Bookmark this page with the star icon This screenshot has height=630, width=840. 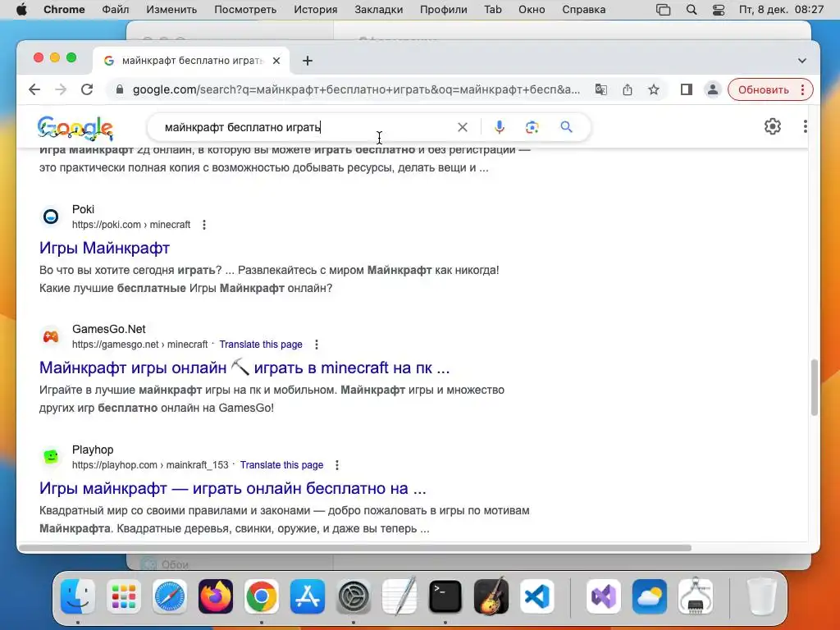coord(654,89)
